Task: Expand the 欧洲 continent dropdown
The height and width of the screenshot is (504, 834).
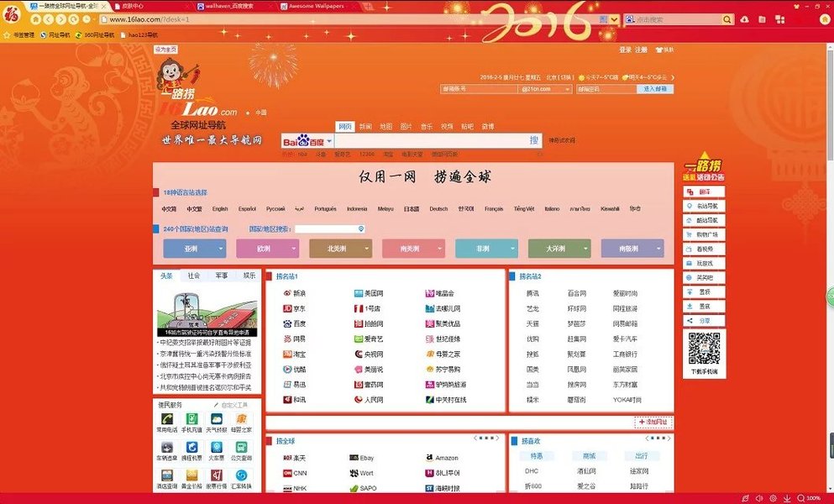Action: (x=268, y=249)
